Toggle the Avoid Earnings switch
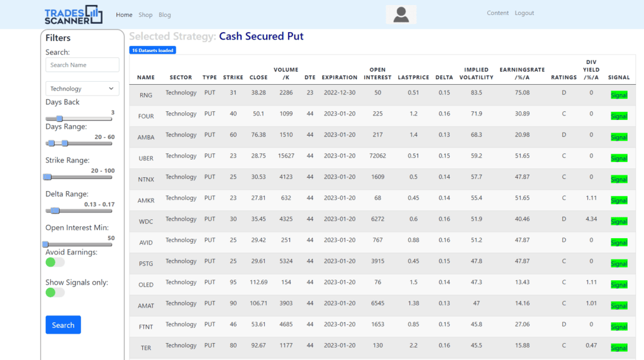Viewport: 644px width, 360px height. [x=55, y=262]
